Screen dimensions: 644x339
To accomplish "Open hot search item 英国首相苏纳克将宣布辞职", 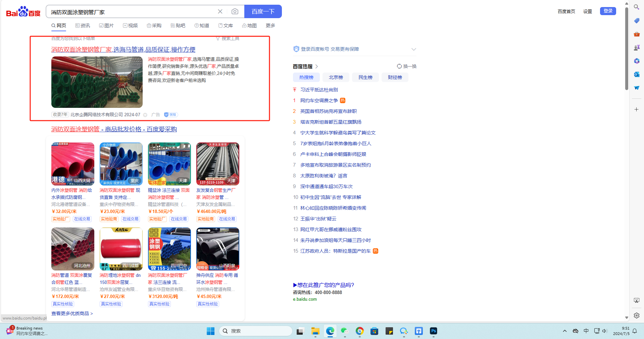I will pyautogui.click(x=329, y=111).
